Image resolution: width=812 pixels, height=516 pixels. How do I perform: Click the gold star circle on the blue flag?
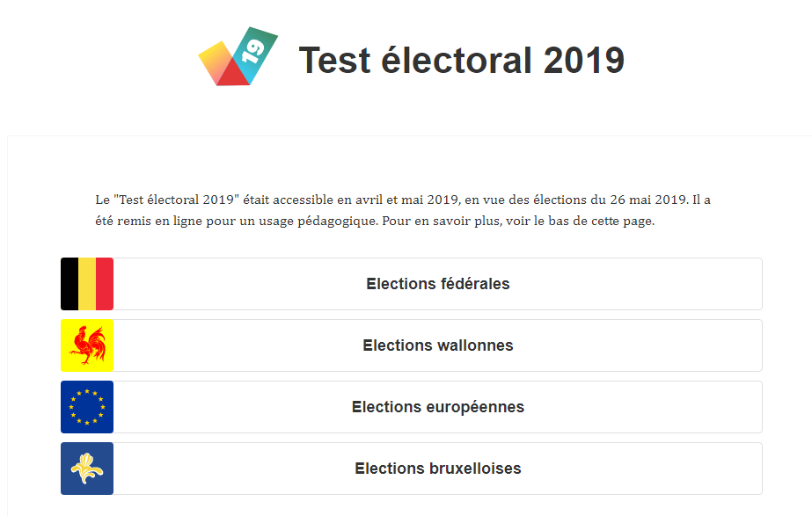tap(87, 407)
